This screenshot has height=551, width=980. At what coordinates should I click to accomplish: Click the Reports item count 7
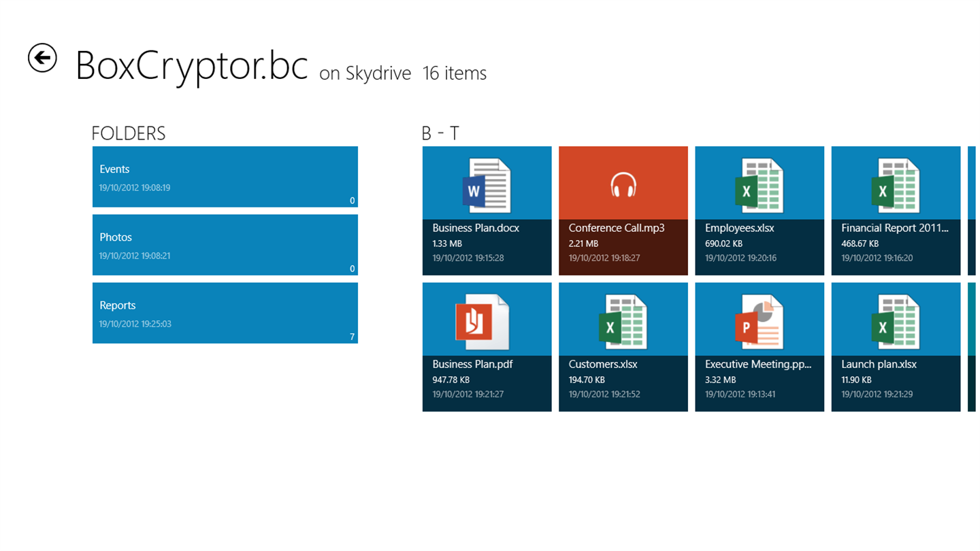pos(352,337)
